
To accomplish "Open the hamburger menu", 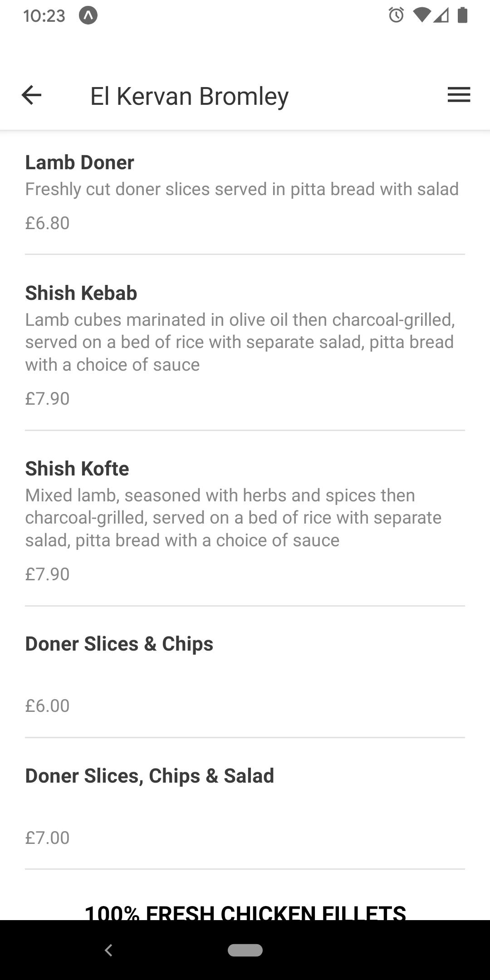I will click(x=459, y=95).
